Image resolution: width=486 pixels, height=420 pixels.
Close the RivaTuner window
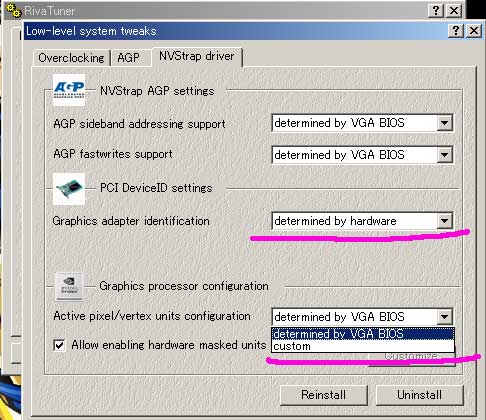tap(454, 10)
